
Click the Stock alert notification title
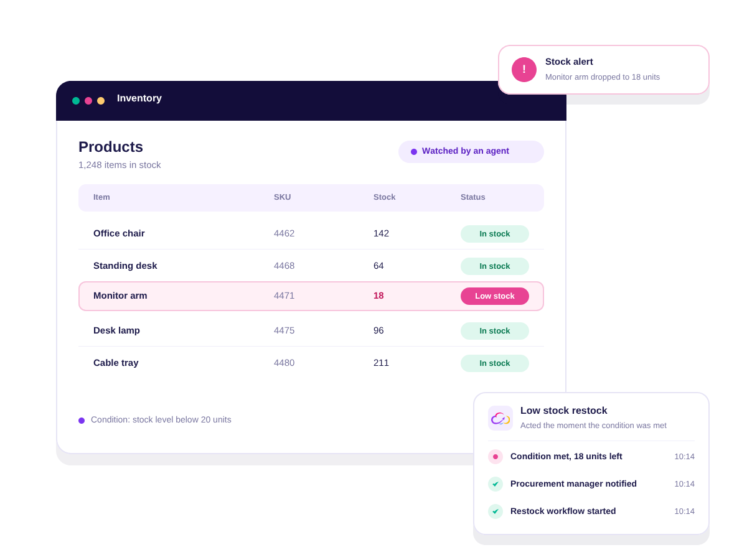569,62
